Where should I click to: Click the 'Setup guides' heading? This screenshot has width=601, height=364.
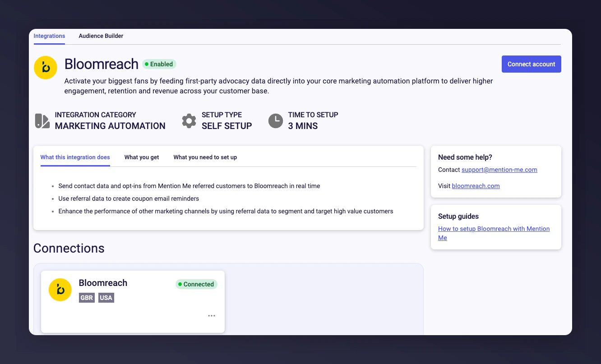click(458, 217)
